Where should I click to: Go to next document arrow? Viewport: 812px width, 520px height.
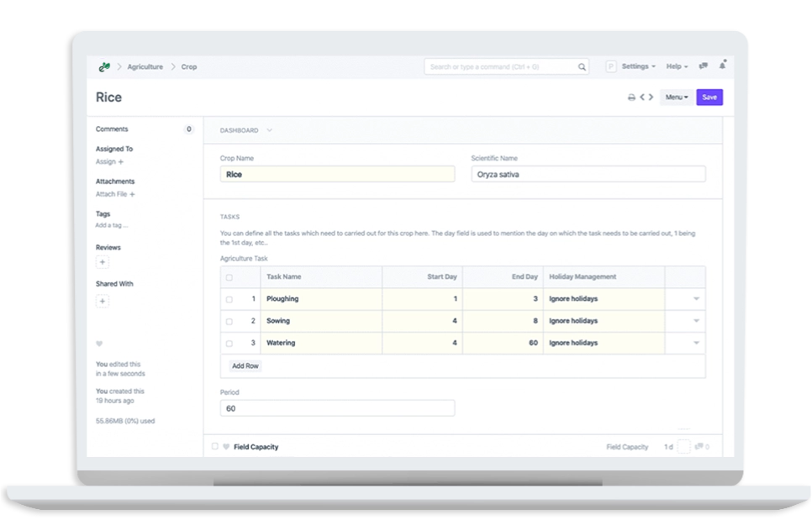pyautogui.click(x=651, y=97)
